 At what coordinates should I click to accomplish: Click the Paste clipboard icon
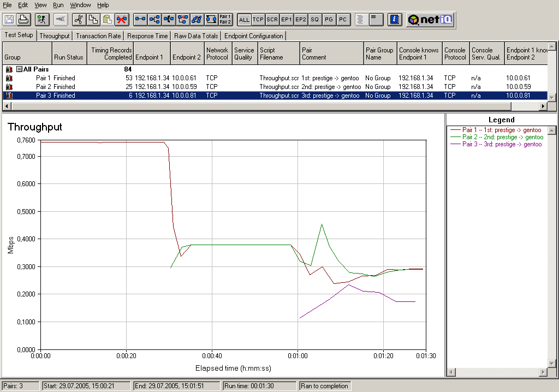(x=108, y=19)
